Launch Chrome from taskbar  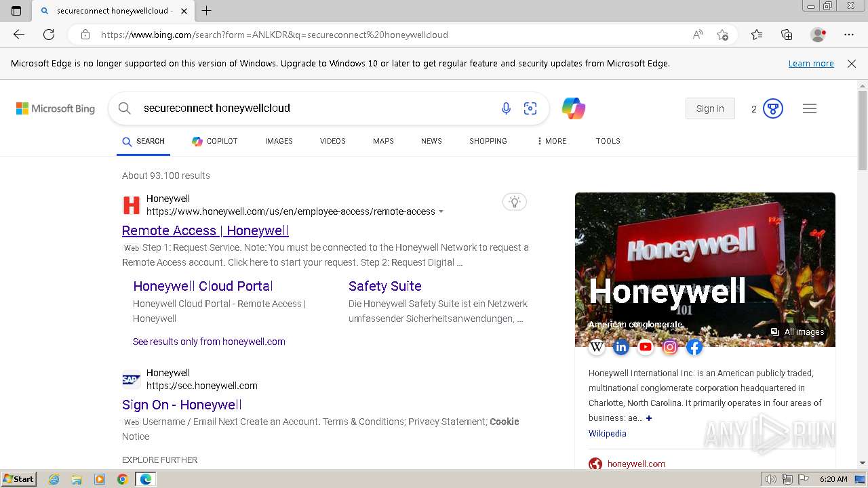point(122,479)
